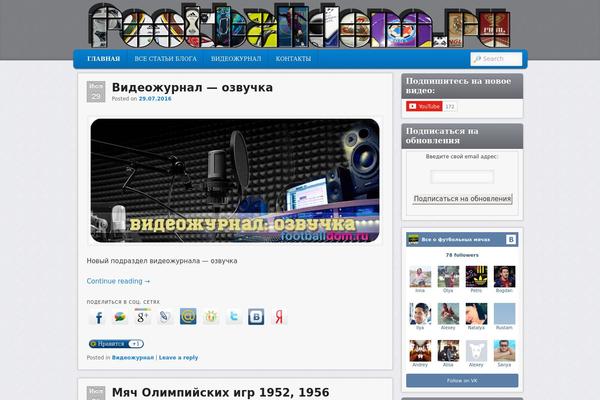Click the Google Plus share icon
This screenshot has height=400, width=600.
click(143, 317)
